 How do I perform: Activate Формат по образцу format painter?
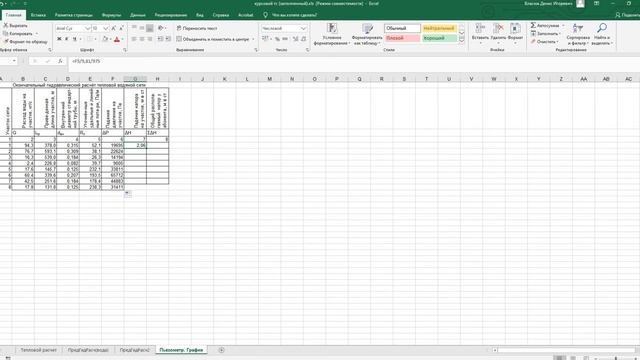(x=25, y=42)
